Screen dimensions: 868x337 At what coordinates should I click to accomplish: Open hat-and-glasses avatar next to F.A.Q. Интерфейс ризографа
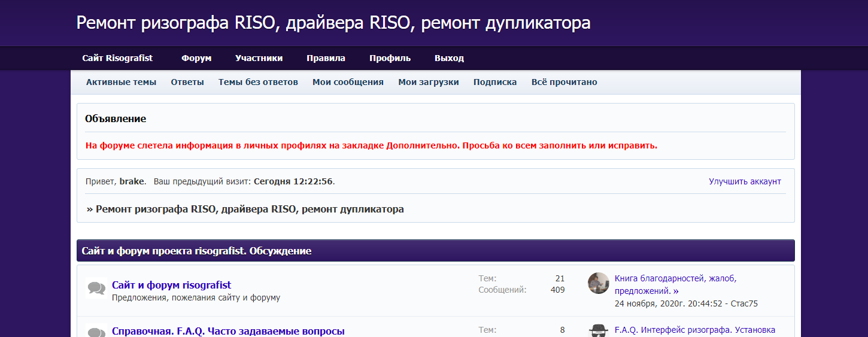coord(598,330)
